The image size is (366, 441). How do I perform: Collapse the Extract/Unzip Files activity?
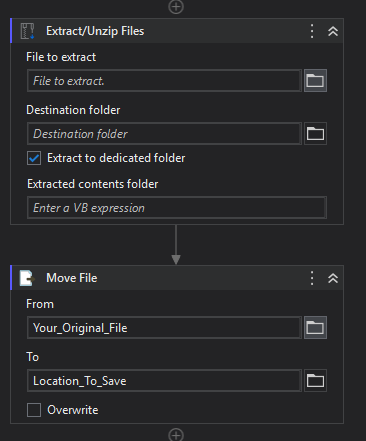tap(333, 31)
